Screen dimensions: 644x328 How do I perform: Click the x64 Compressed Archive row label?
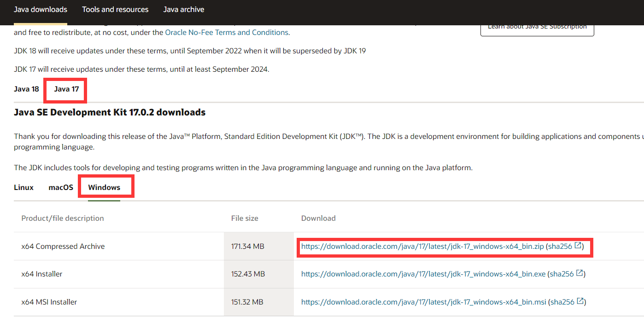point(63,247)
